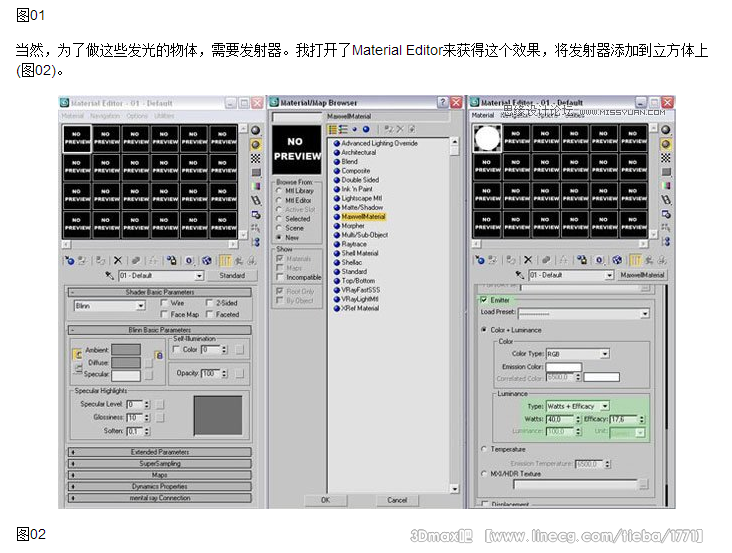Screen dimensions: 732x553
Task: Pick material eyedropper in left editor
Action: coord(109,275)
